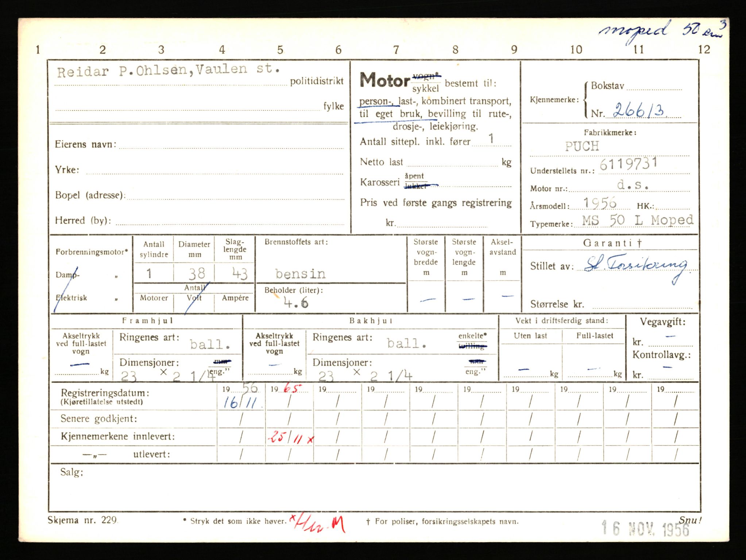Click the 'Størrelse kr.' label
Viewport: 746px width, 560px height.
pyautogui.click(x=557, y=304)
